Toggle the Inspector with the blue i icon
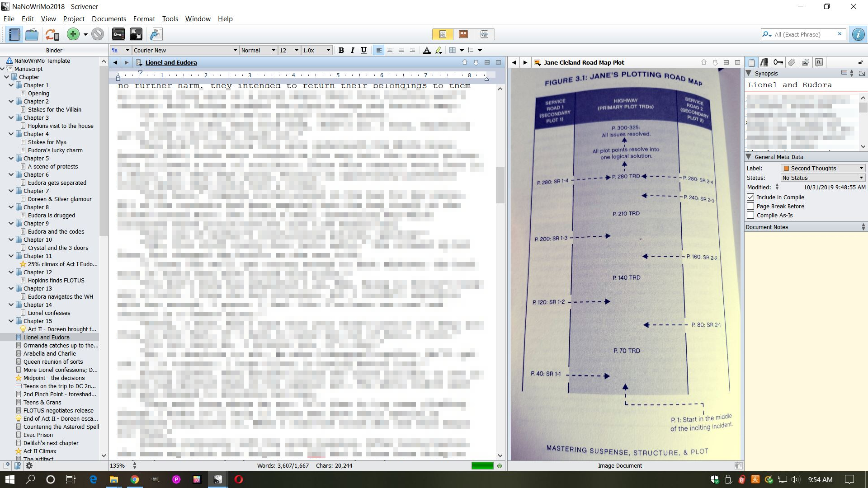The width and height of the screenshot is (868, 488). 858,34
